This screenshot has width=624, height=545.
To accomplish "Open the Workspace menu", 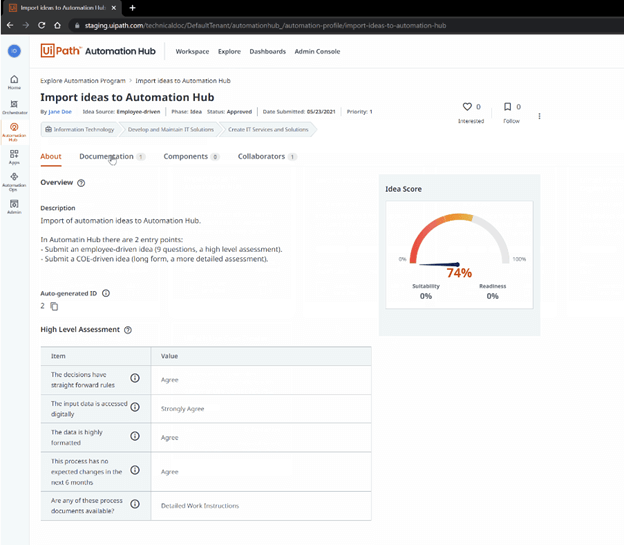I will tap(192, 51).
